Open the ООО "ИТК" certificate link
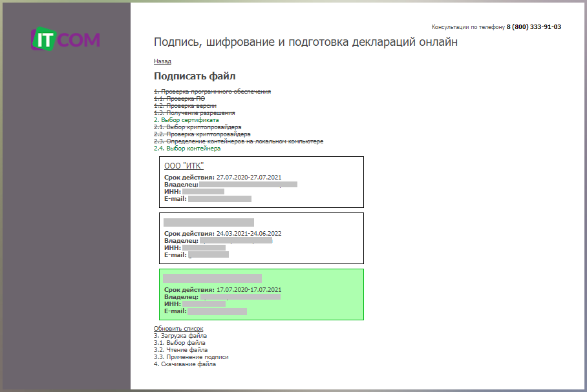 (184, 166)
